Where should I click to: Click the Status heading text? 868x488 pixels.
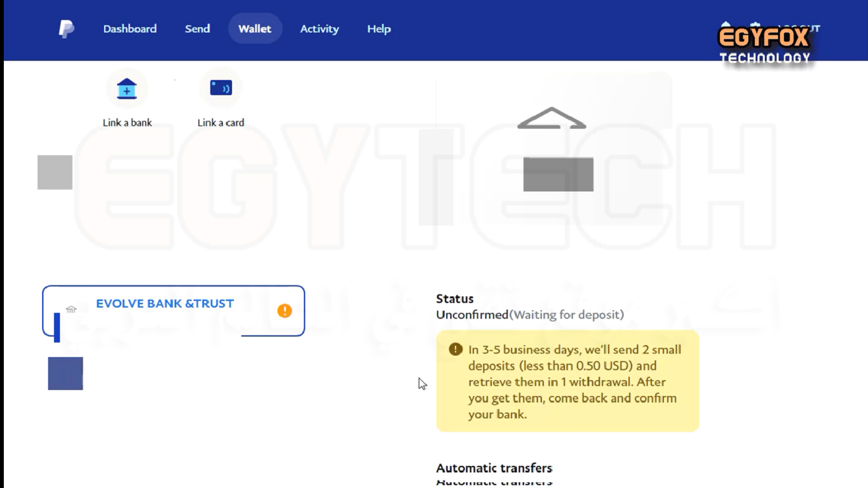point(455,299)
